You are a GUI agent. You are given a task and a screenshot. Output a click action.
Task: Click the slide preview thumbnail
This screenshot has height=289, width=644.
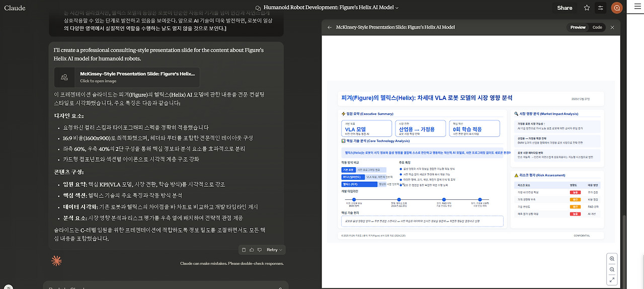pyautogui.click(x=470, y=162)
